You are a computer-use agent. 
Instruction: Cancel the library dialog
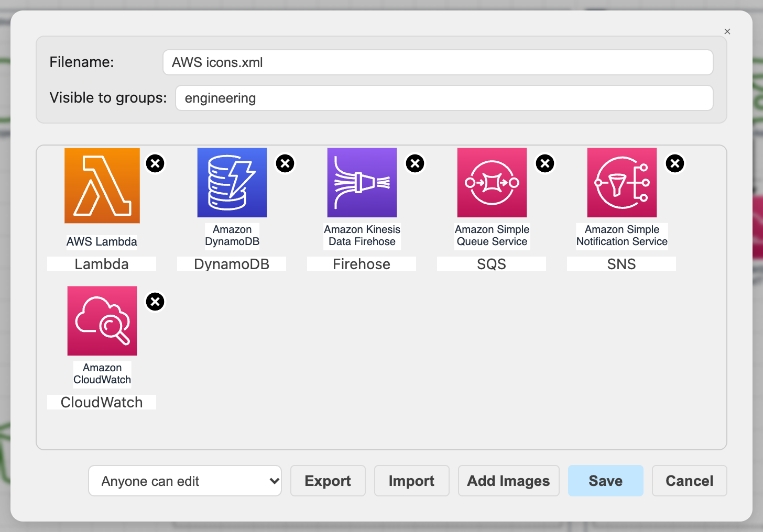tap(690, 481)
